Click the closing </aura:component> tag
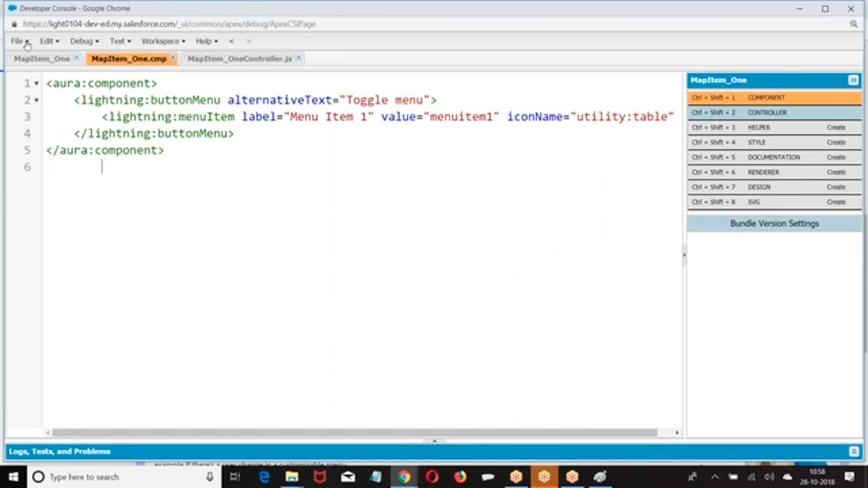868x488 pixels. pos(105,150)
